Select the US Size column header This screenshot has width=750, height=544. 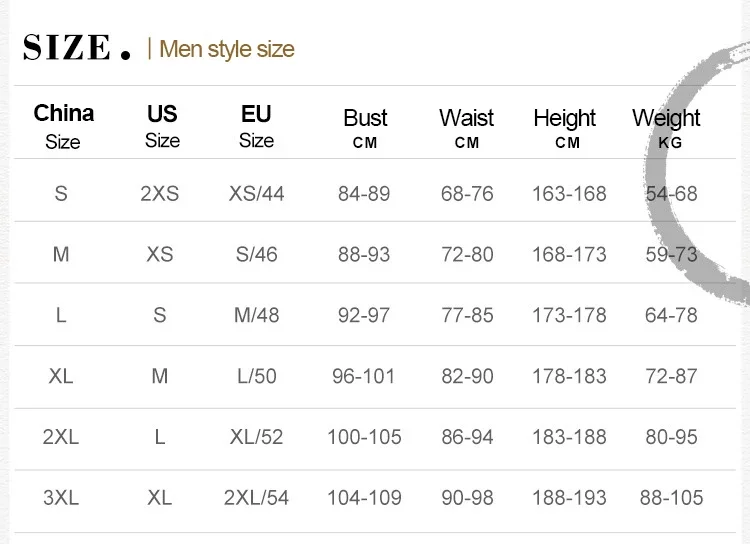coord(162,126)
